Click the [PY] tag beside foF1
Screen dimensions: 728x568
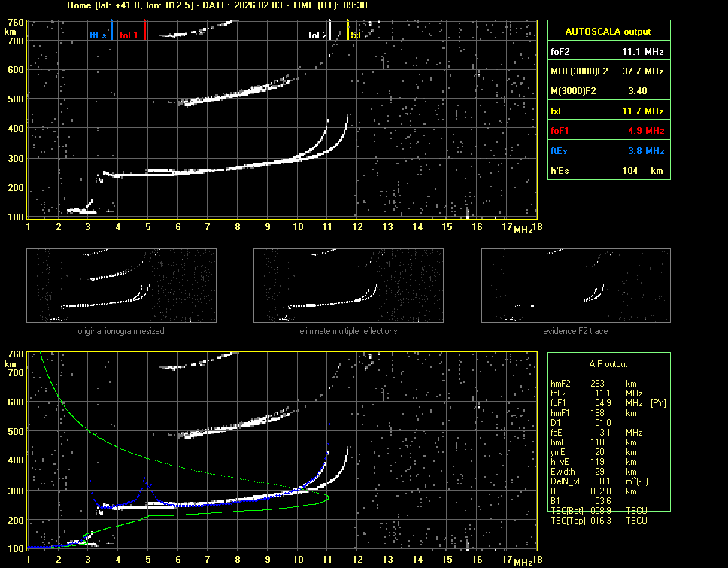[658, 403]
